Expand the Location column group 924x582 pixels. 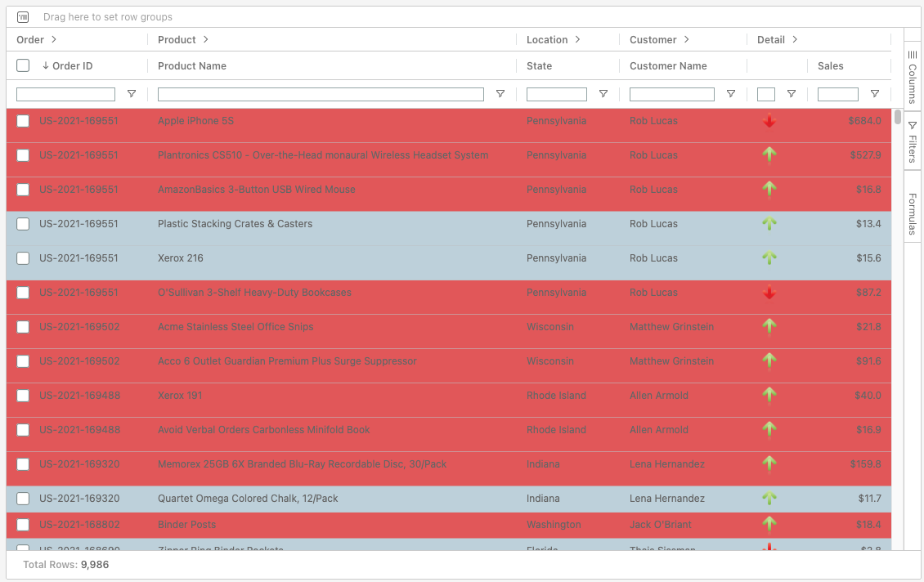tap(577, 39)
